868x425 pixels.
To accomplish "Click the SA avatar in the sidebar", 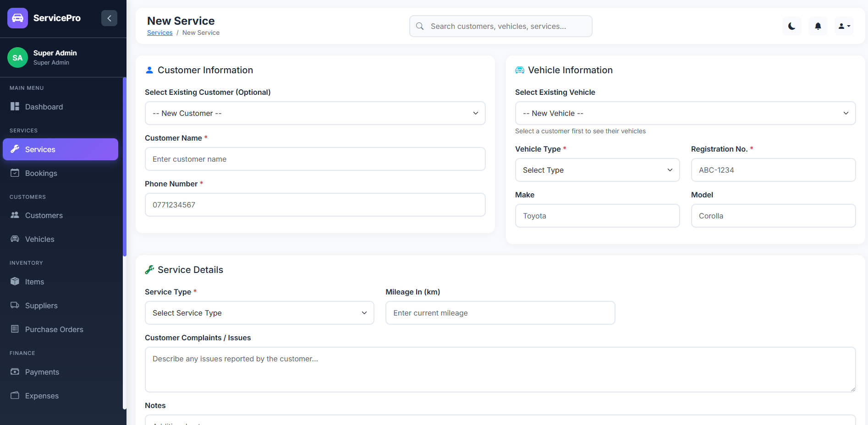I will tap(17, 58).
